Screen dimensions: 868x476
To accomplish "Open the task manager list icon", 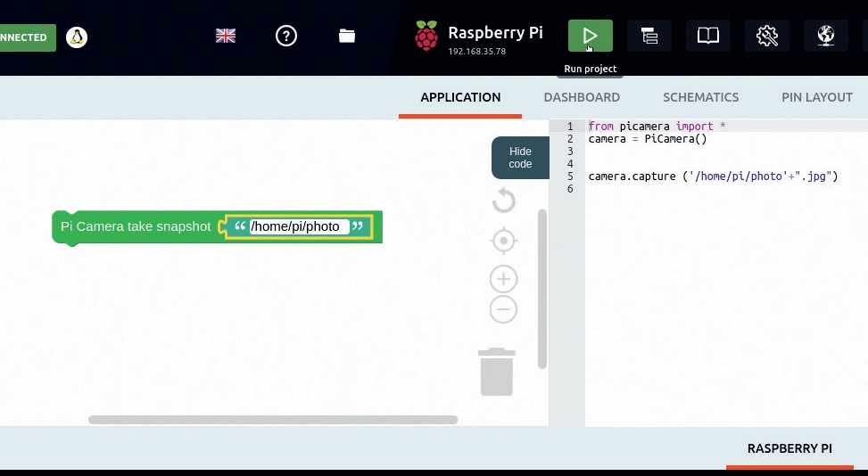I will 649,36.
